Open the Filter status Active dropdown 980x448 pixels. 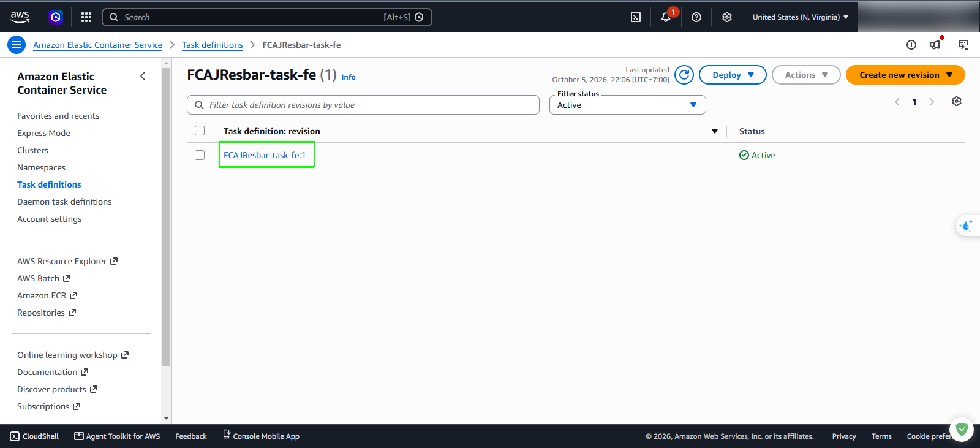click(x=627, y=105)
